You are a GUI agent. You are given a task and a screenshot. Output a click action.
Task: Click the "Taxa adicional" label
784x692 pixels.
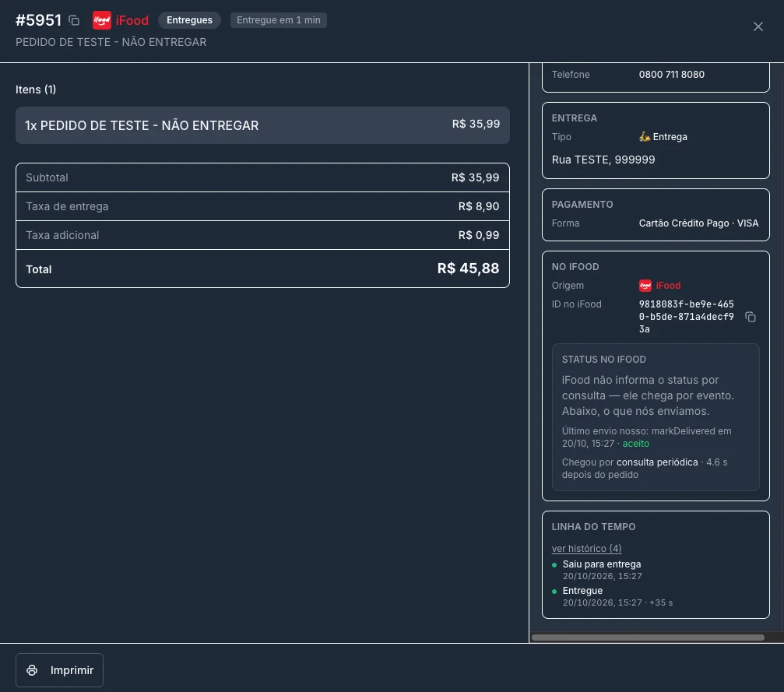pyautogui.click(x=62, y=235)
